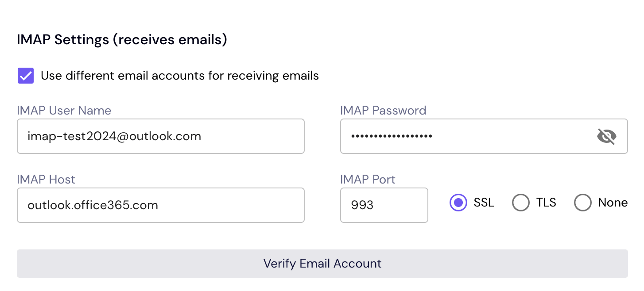Image resolution: width=644 pixels, height=291 pixels.
Task: Click the "TLS" option label text
Action: point(546,203)
